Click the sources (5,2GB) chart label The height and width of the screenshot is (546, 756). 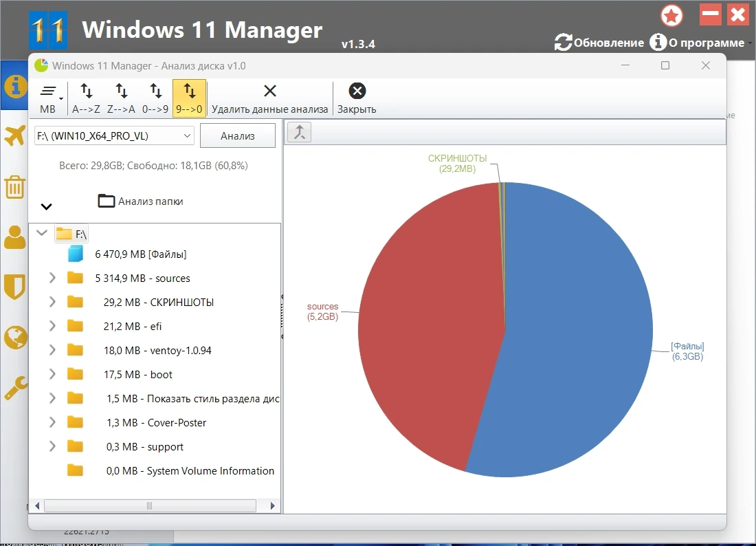322,312
